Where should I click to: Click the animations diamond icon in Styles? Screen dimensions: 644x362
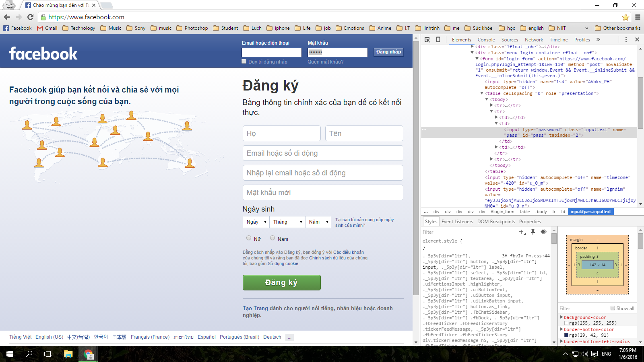543,232
